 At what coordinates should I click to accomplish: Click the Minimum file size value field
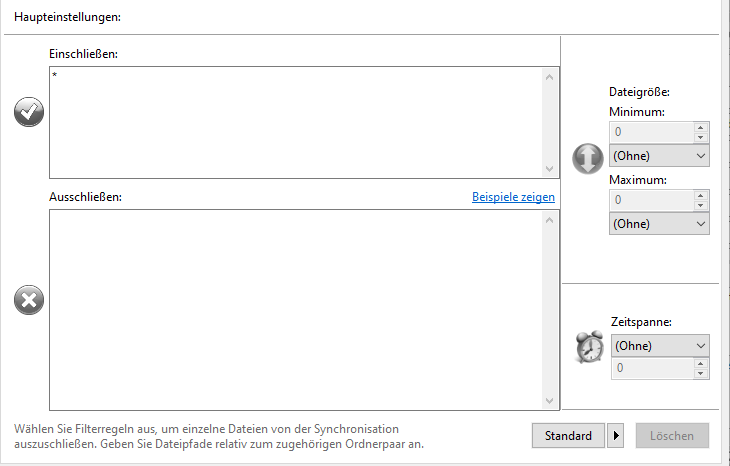pyautogui.click(x=651, y=132)
